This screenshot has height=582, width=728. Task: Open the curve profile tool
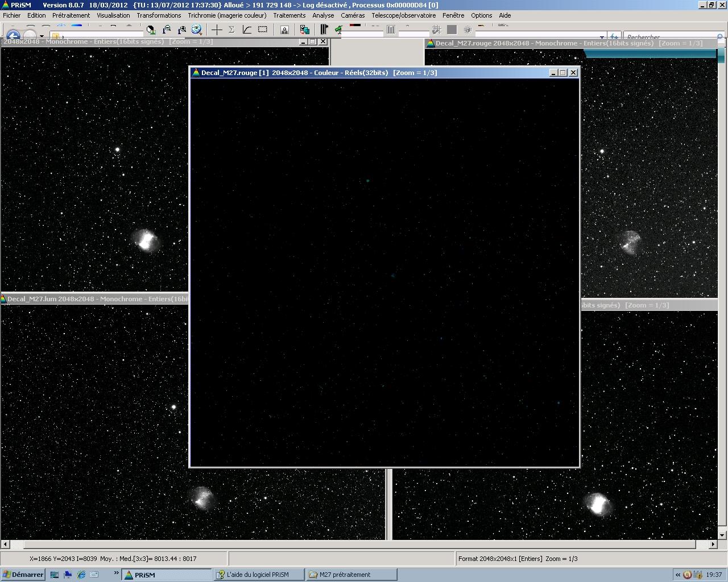247,30
